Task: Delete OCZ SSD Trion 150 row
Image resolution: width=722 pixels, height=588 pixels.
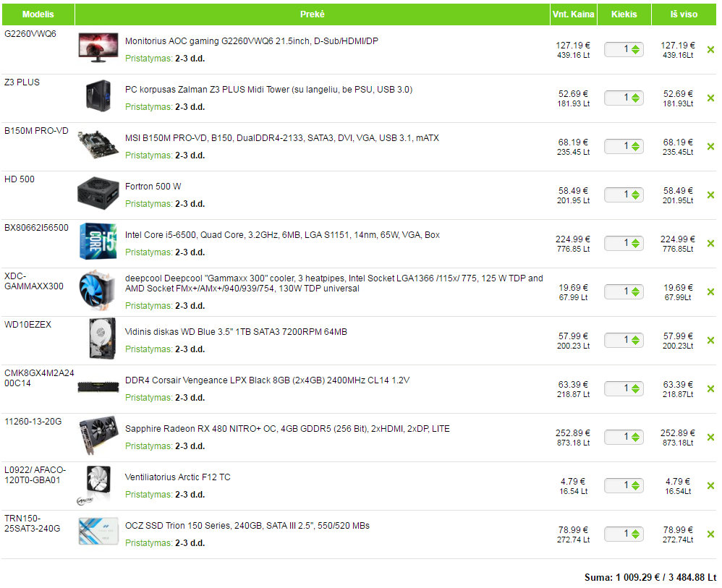Action: coord(710,534)
